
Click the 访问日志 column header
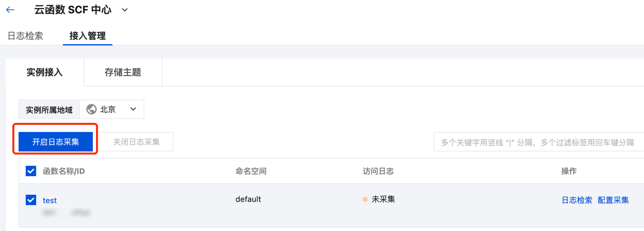point(378,171)
